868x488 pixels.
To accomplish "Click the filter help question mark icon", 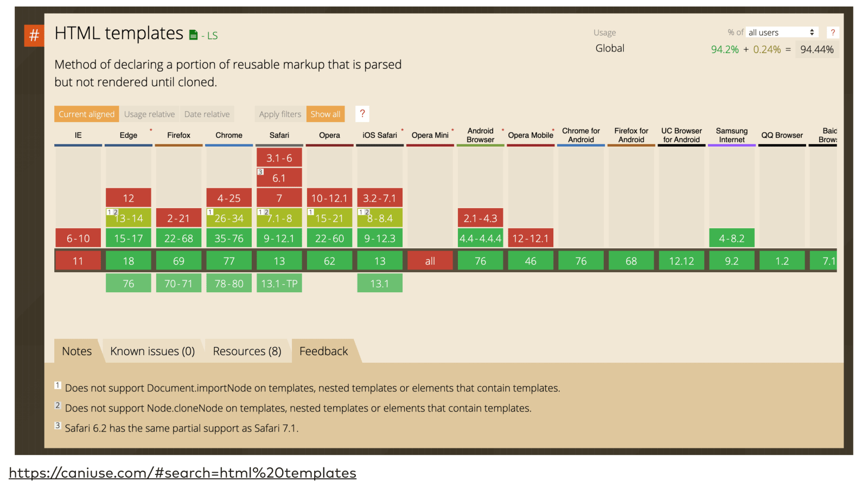I will click(x=362, y=114).
